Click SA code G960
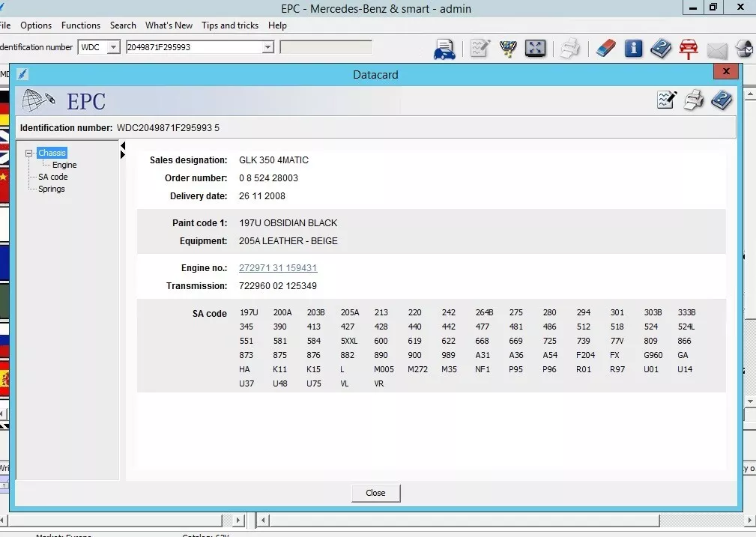Image resolution: width=756 pixels, height=537 pixels. (653, 355)
